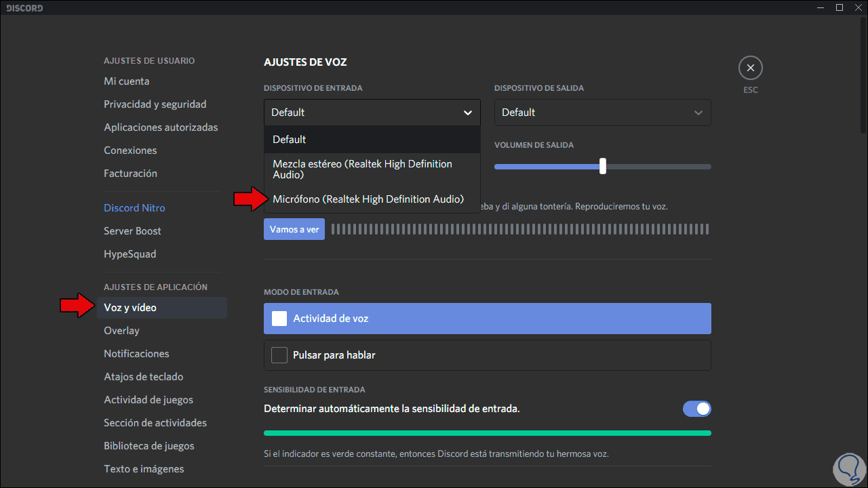Switch to 'Voz y vídeo' section

(130, 307)
